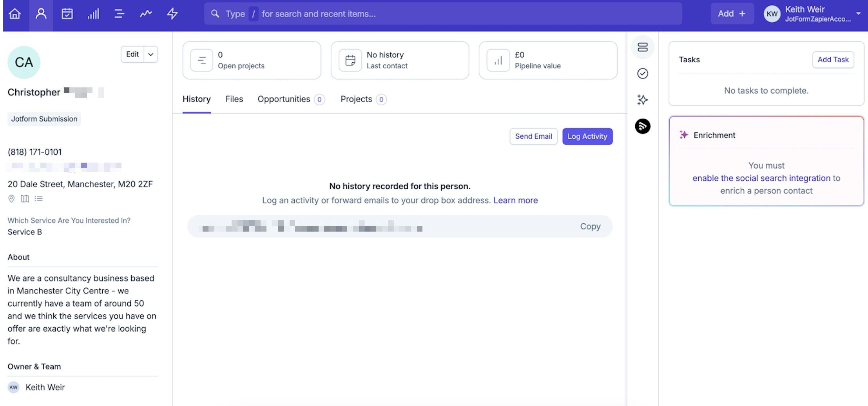Click the phone number (818) 171-0101
868x406 pixels.
pos(34,152)
